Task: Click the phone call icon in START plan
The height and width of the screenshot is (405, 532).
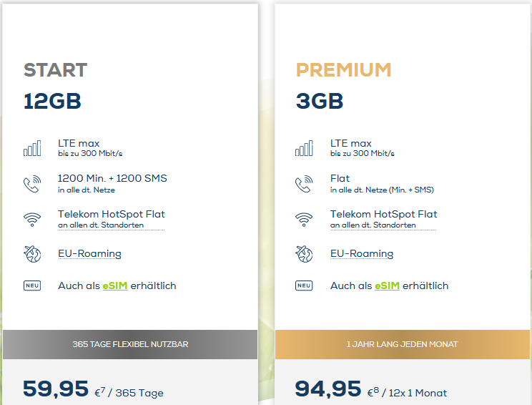Action: click(32, 184)
